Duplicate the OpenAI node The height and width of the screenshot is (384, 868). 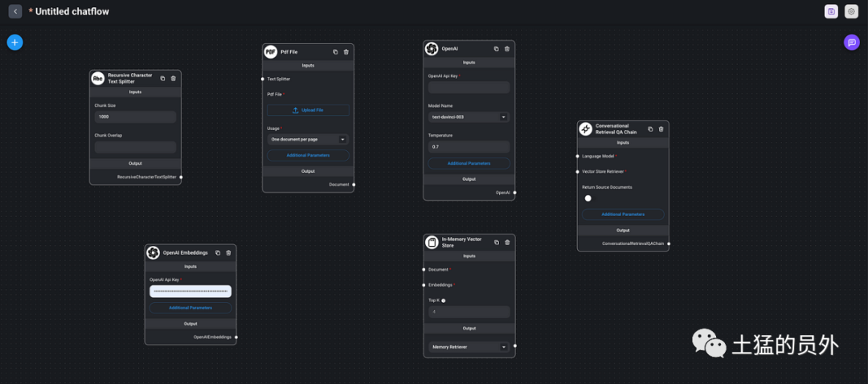coord(496,49)
